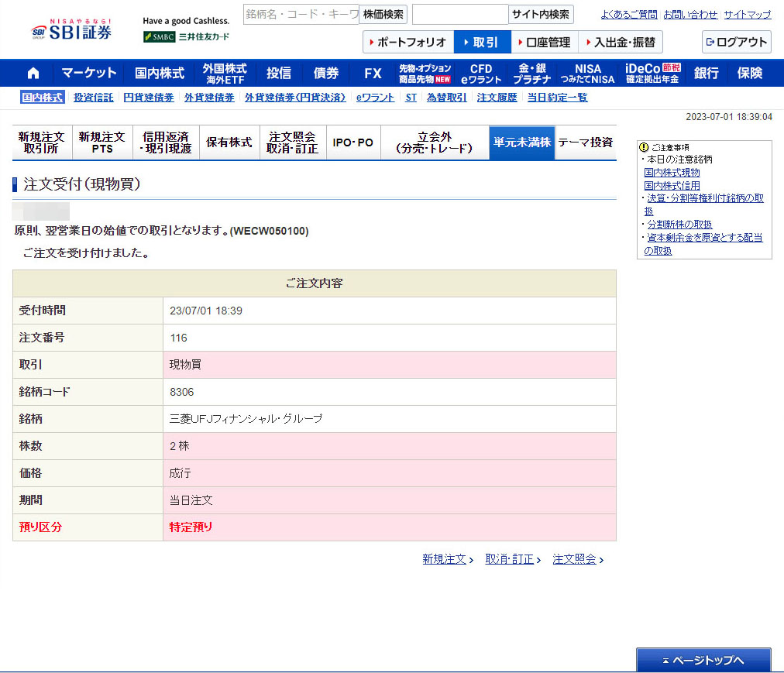The height and width of the screenshot is (673, 784).
Task: Open 国内株式信用 in the notice box
Action: click(672, 186)
